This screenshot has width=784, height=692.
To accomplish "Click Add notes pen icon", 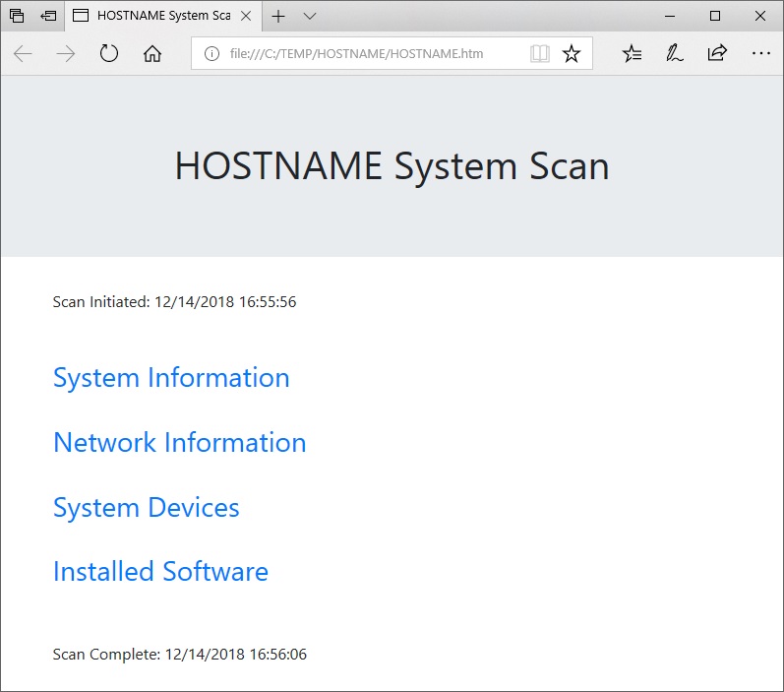I will pos(674,53).
